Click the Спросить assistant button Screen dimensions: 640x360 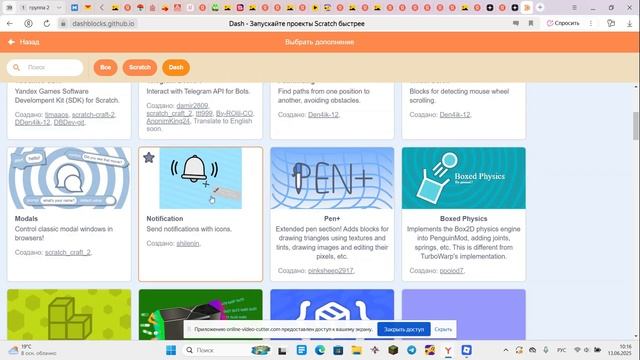563,23
